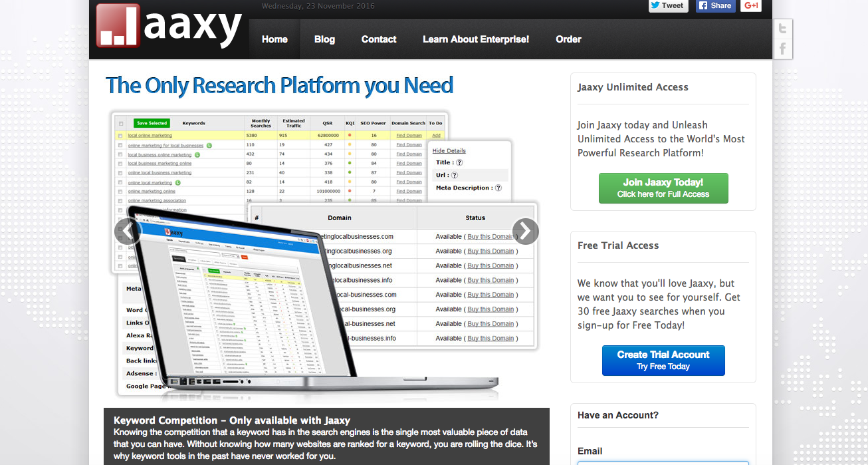Tick the 'local business online marketing' checkbox
This screenshot has width=868, height=465.
pyautogui.click(x=120, y=154)
